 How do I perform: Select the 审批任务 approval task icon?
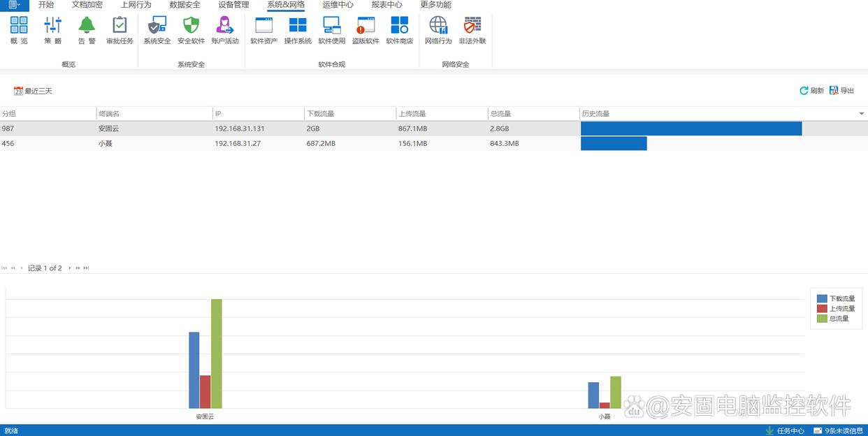(x=120, y=26)
